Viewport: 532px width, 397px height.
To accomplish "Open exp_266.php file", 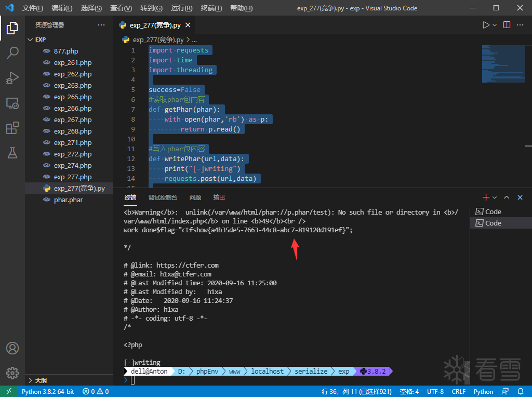I will click(69, 108).
